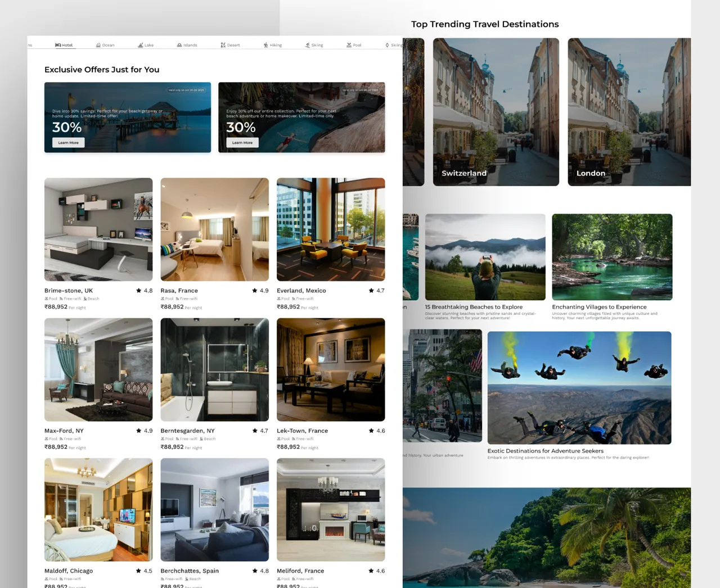Click the Beach amenity under Berntesgarden, NY

208,439
